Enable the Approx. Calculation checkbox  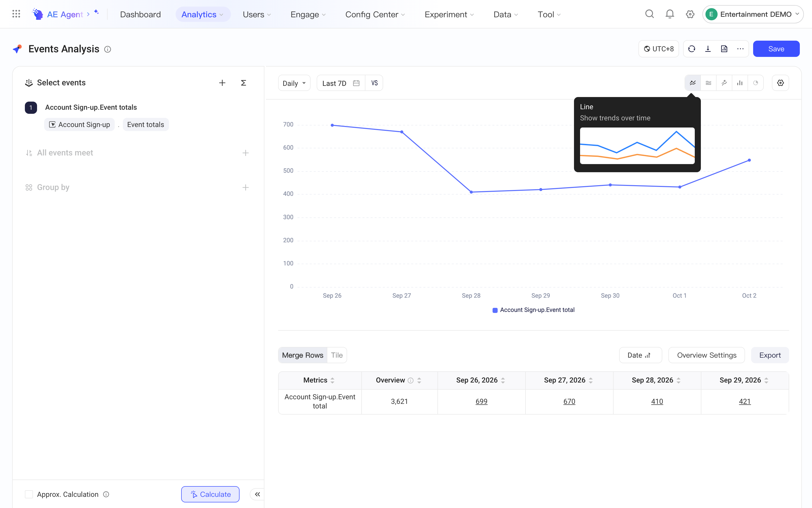click(29, 494)
